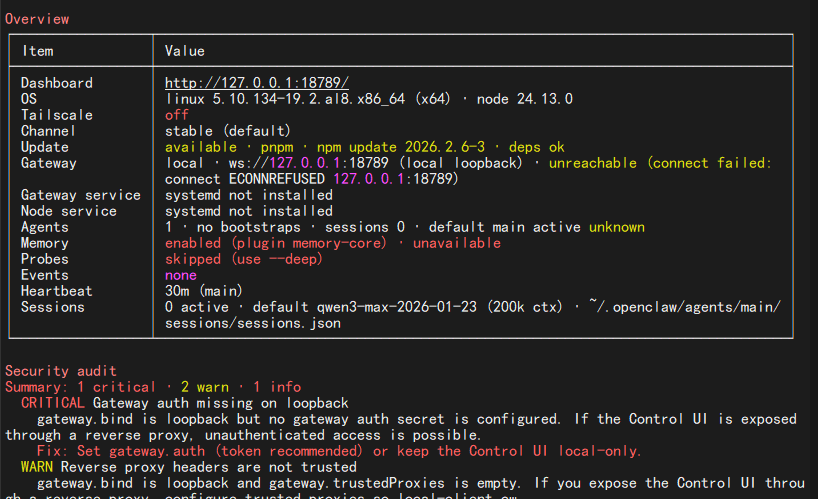Click 'npm update 2026.2.6-3' text
This screenshot has height=499, width=818.
pos(401,147)
